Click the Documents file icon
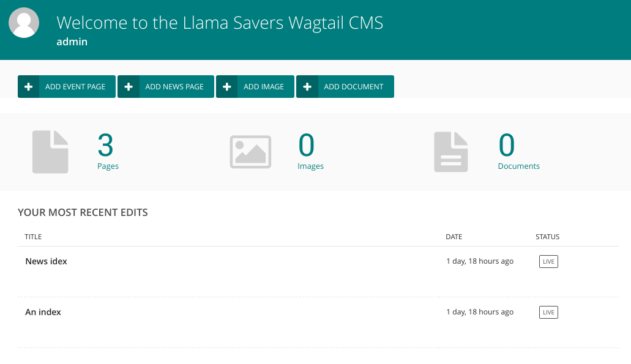631x364 pixels. 450,151
